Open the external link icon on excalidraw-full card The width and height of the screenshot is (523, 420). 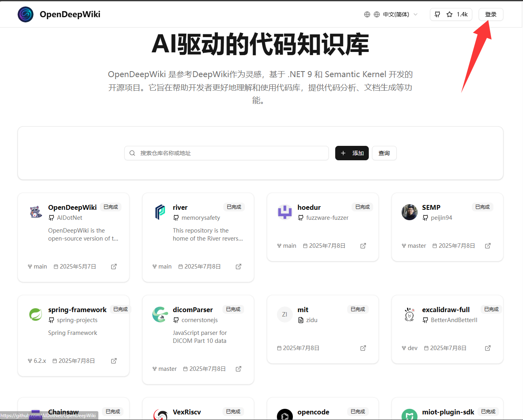tap(487, 348)
